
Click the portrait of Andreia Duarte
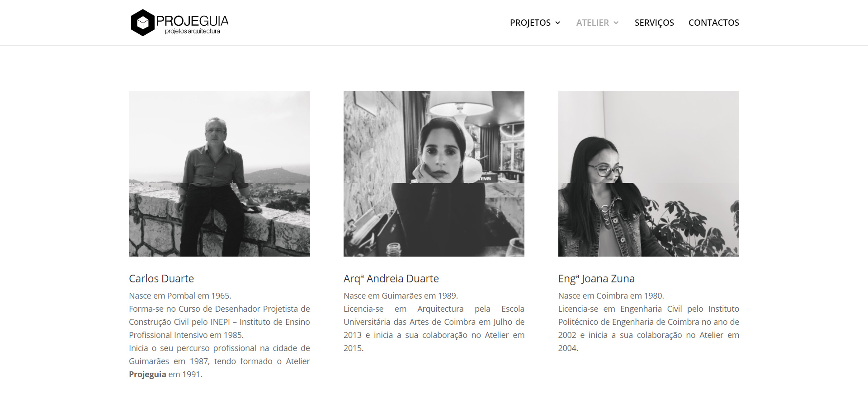click(434, 173)
